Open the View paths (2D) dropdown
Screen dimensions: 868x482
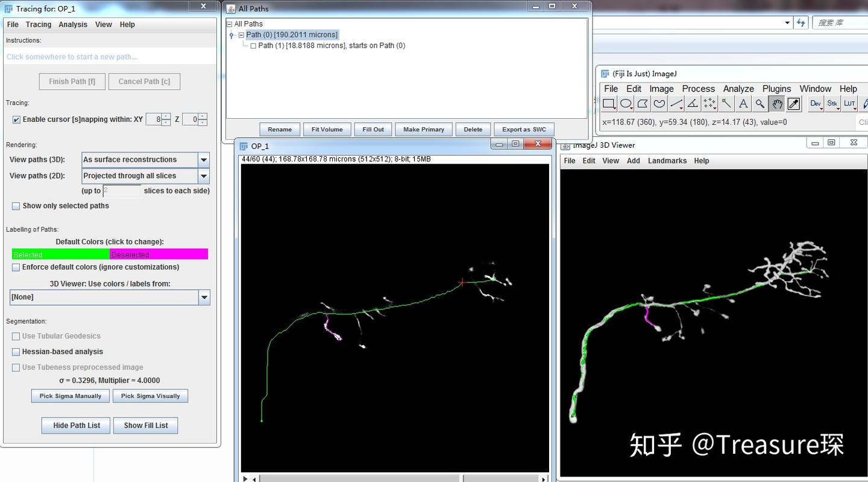(203, 176)
